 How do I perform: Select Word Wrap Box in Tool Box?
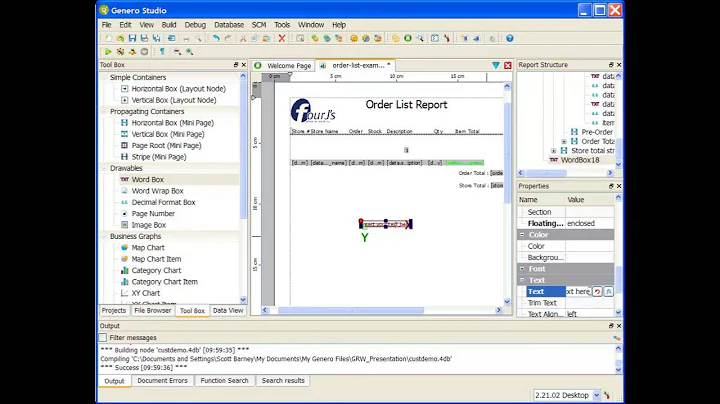coord(158,191)
